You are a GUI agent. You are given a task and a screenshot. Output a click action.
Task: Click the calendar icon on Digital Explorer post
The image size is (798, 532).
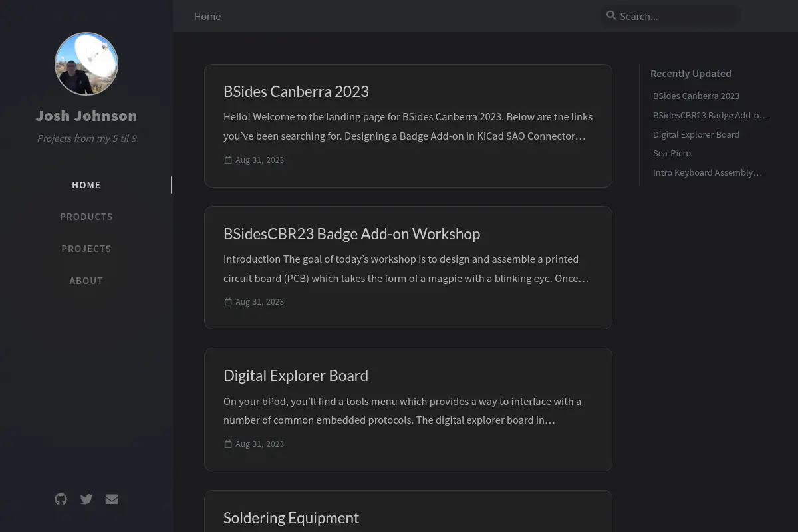228,444
